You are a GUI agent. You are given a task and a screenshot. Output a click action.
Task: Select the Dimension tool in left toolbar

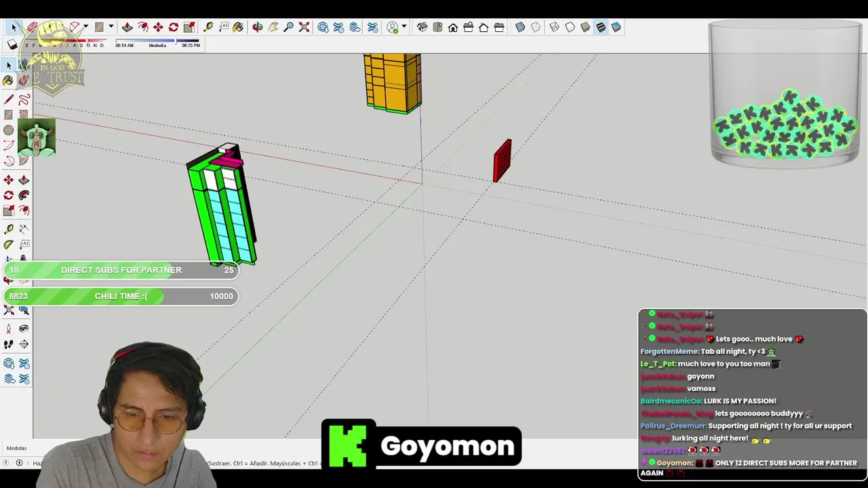[x=24, y=228]
